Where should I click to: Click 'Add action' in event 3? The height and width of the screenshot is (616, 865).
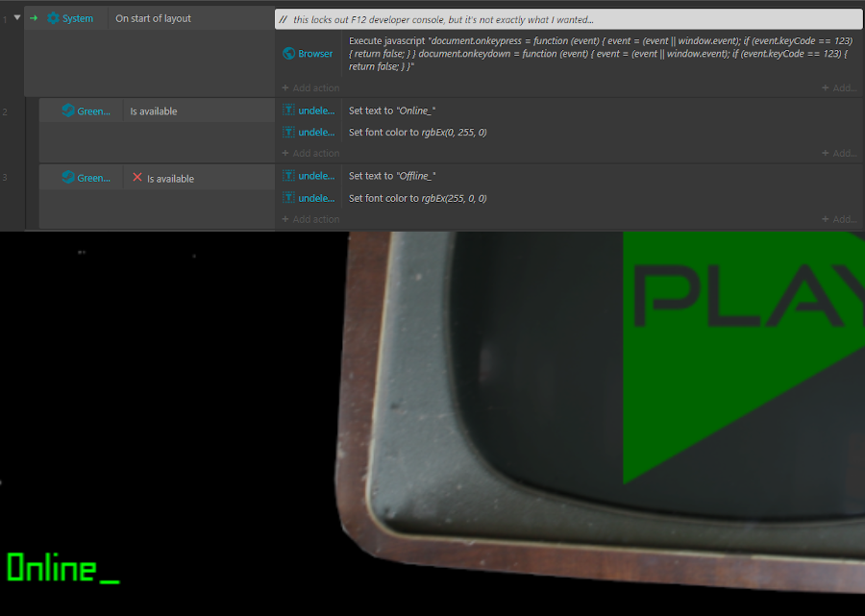pos(310,219)
